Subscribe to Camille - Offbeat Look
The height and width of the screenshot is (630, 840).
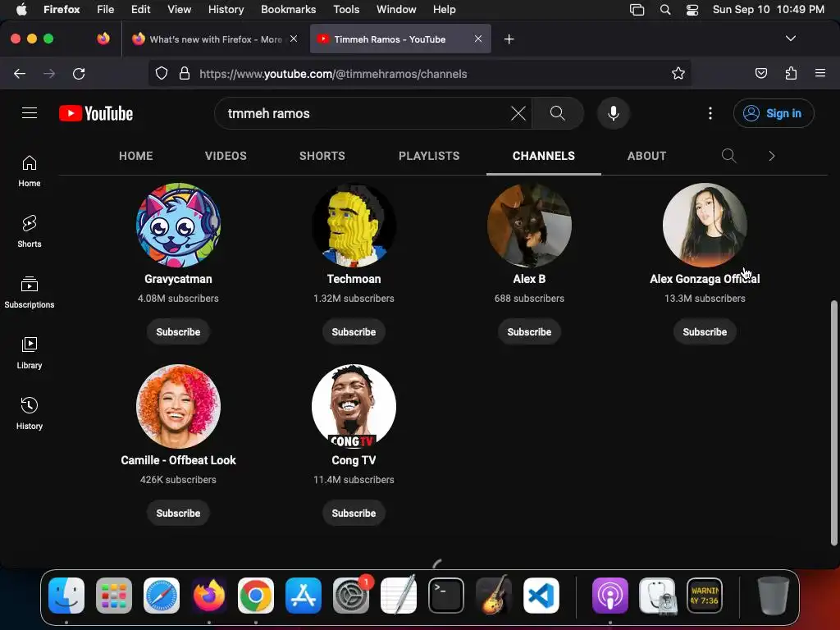[x=178, y=513]
